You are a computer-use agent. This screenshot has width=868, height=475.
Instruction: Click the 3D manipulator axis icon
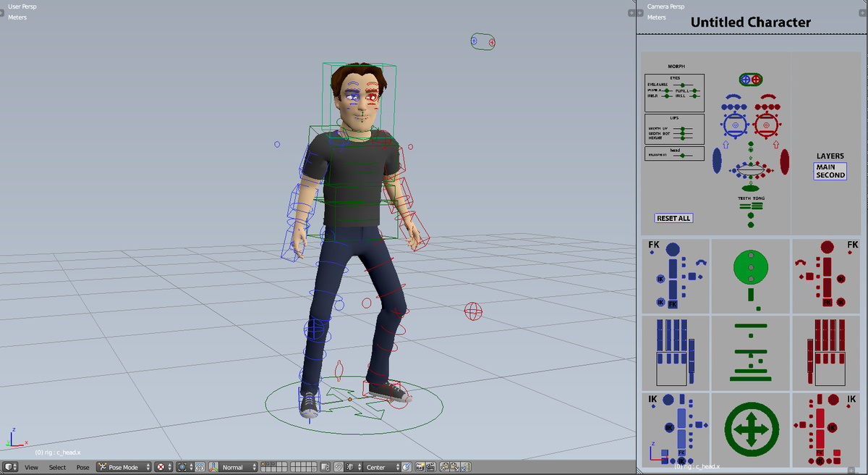(213, 467)
